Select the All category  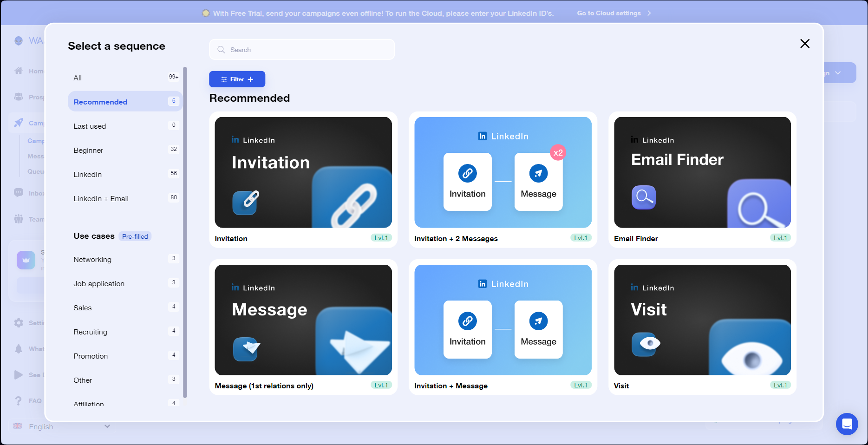point(125,78)
